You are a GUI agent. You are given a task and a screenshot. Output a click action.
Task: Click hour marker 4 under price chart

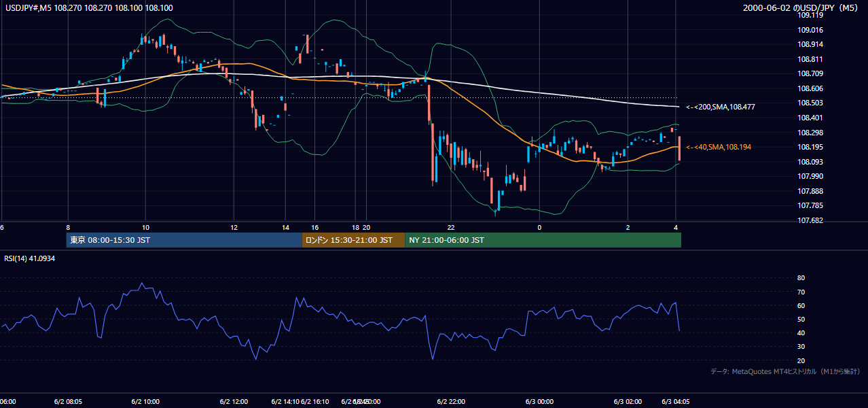coord(676,227)
